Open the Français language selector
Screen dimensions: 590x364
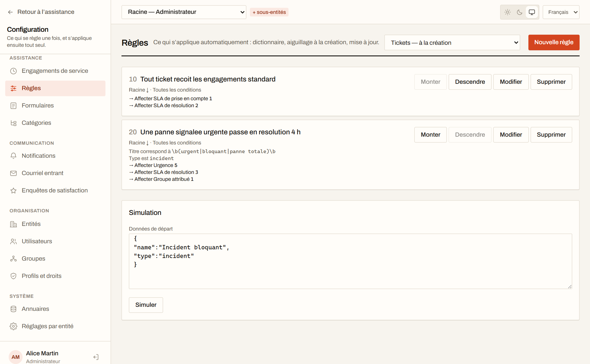pos(561,12)
